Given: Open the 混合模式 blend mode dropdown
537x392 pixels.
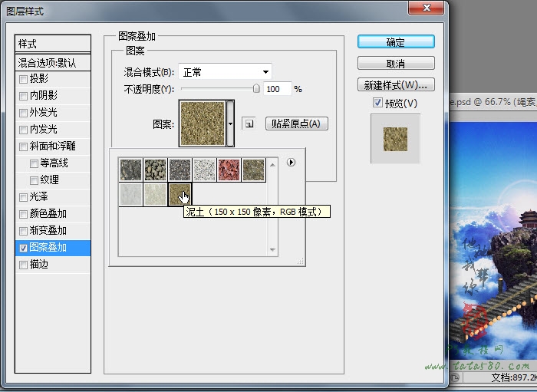Looking at the screenshot, I should 225,72.
